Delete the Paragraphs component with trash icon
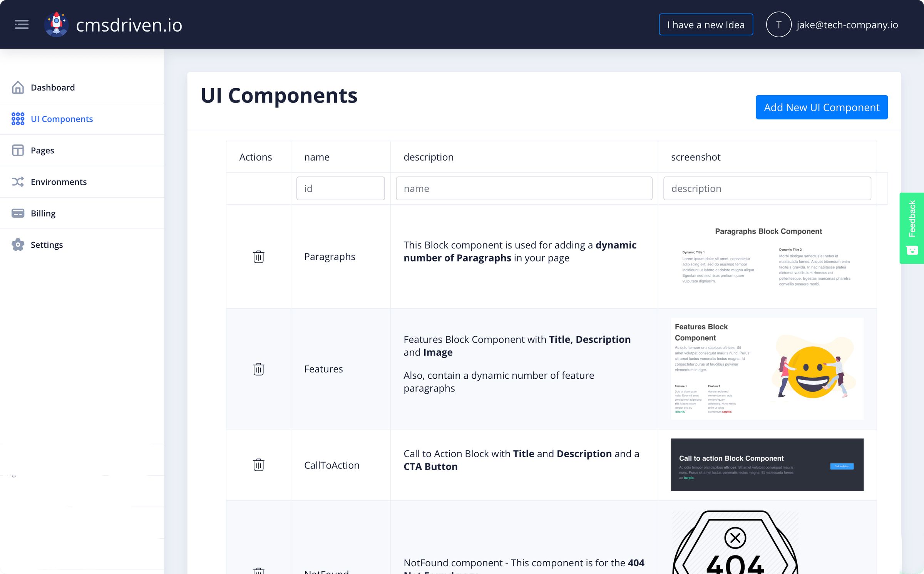Viewport: 924px width, 574px height. (x=258, y=257)
